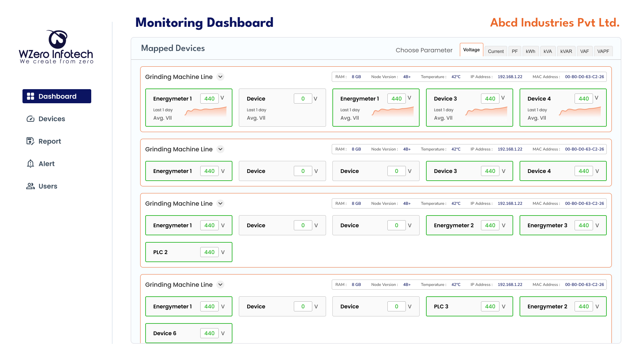Click the 440 value in Device 6 card

pyautogui.click(x=209, y=333)
